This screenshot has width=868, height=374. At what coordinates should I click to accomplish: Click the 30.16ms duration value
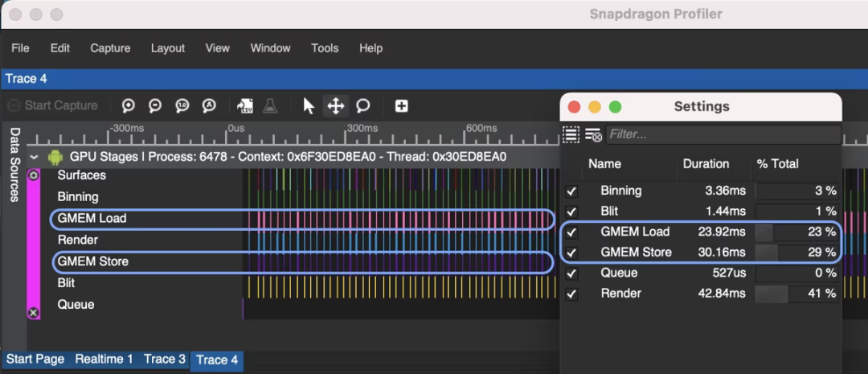[x=721, y=253]
